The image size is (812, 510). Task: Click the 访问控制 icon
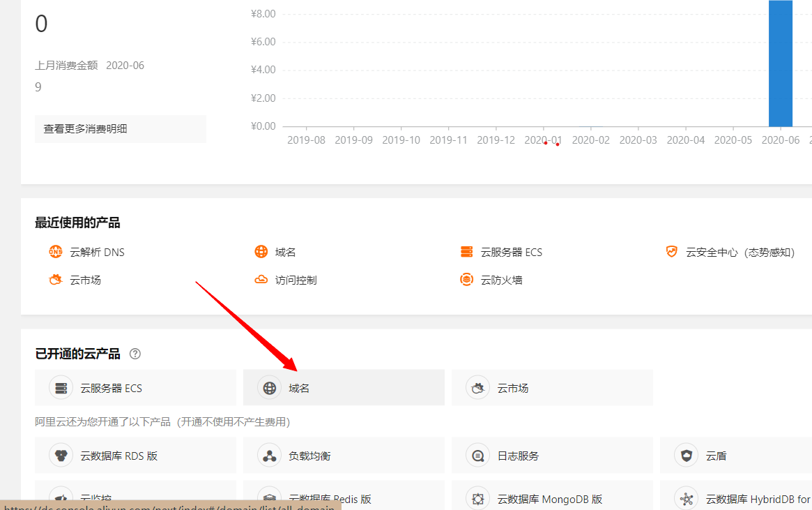tap(261, 280)
